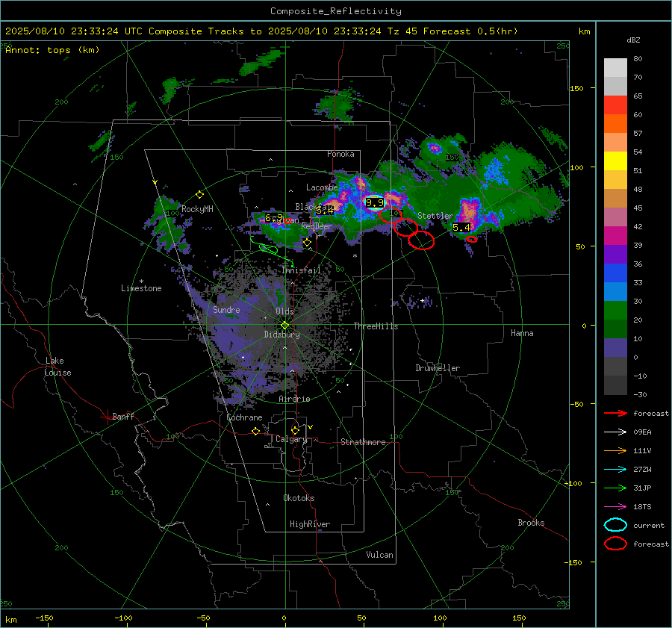Click the white 09EA arrow legend symbol
Screen dimensions: 672x628
pyautogui.click(x=615, y=432)
